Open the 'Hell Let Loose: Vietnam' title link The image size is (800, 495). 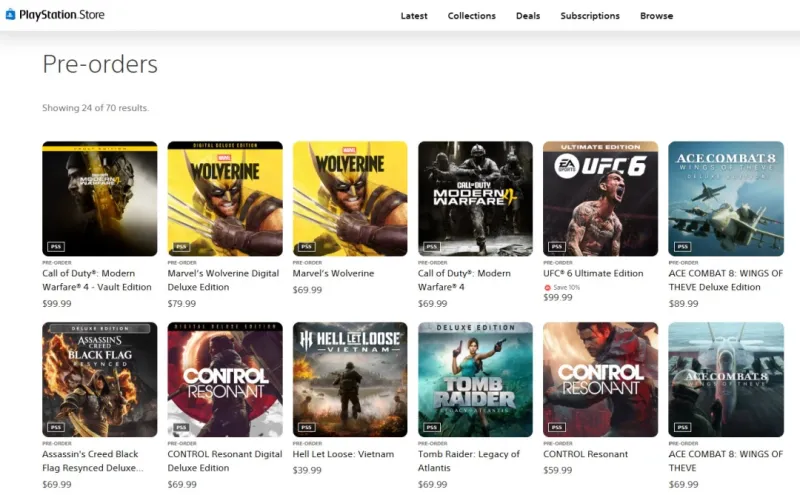pos(343,454)
